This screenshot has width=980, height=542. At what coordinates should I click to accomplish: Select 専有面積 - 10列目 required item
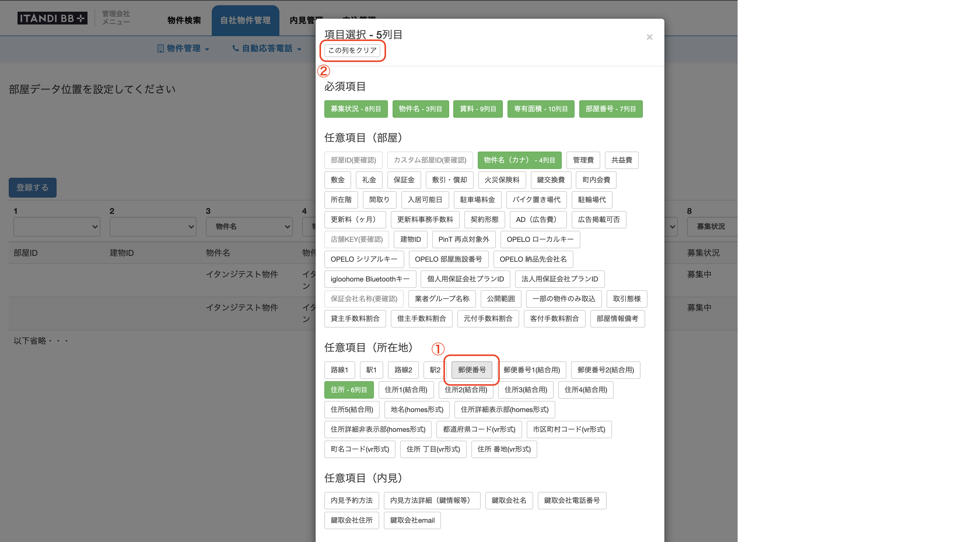540,109
